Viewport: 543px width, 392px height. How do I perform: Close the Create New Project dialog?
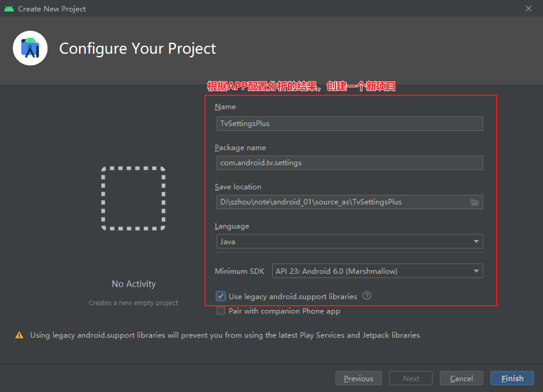(529, 8)
